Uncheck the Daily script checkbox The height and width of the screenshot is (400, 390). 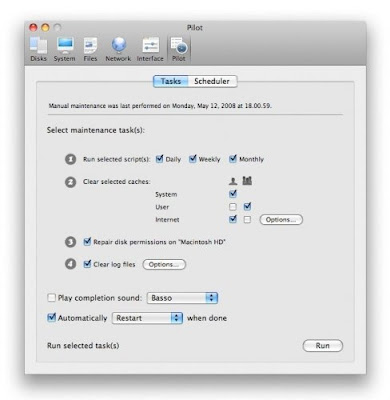pos(159,159)
